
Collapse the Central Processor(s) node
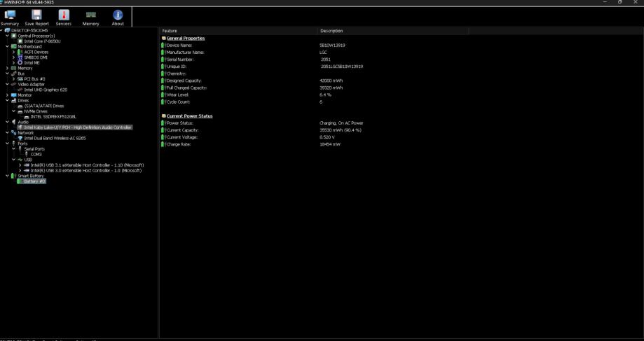point(8,36)
